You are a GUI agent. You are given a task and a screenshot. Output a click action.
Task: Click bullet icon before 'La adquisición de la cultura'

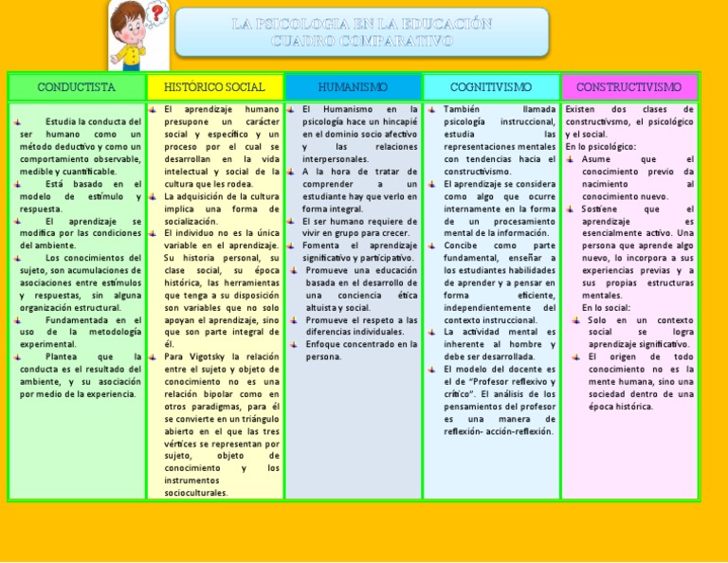tap(153, 197)
